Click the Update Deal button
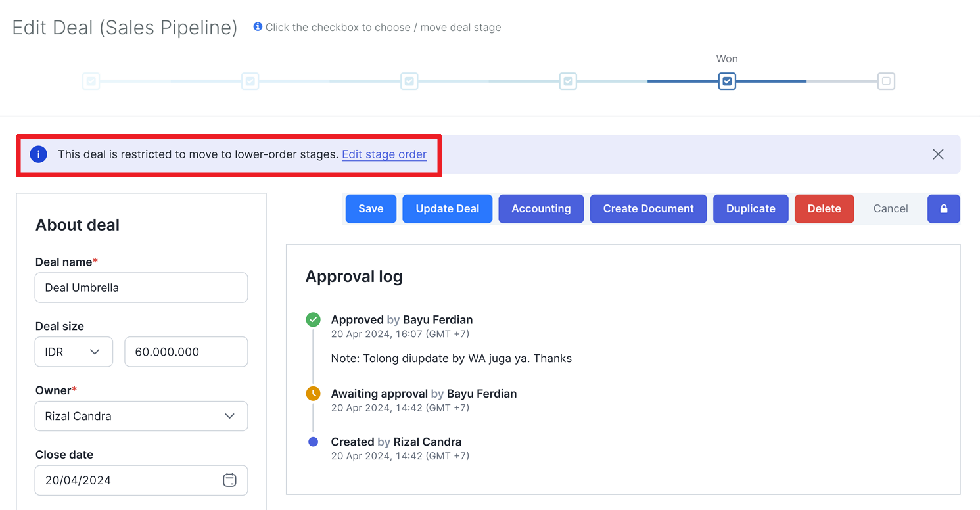Screen dimensions: 980x510 point(448,208)
